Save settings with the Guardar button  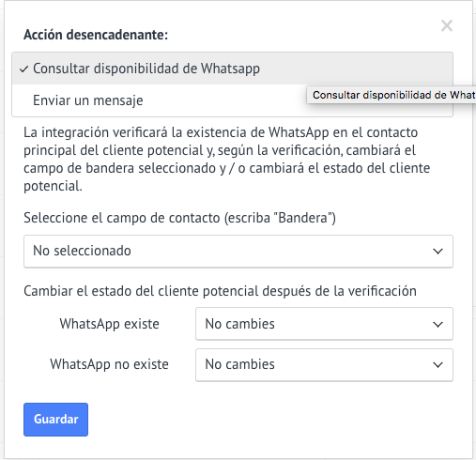55,420
